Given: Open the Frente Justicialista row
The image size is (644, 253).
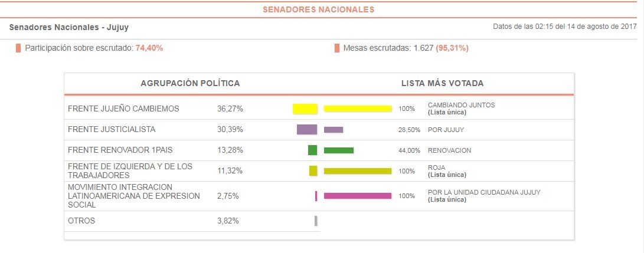Looking at the screenshot, I should tap(112, 129).
